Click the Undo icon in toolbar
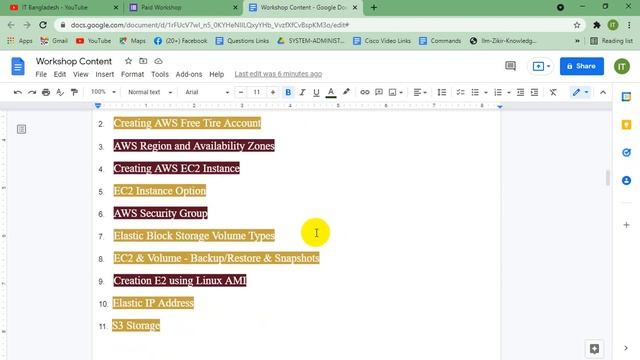The height and width of the screenshot is (360, 640). tap(18, 92)
